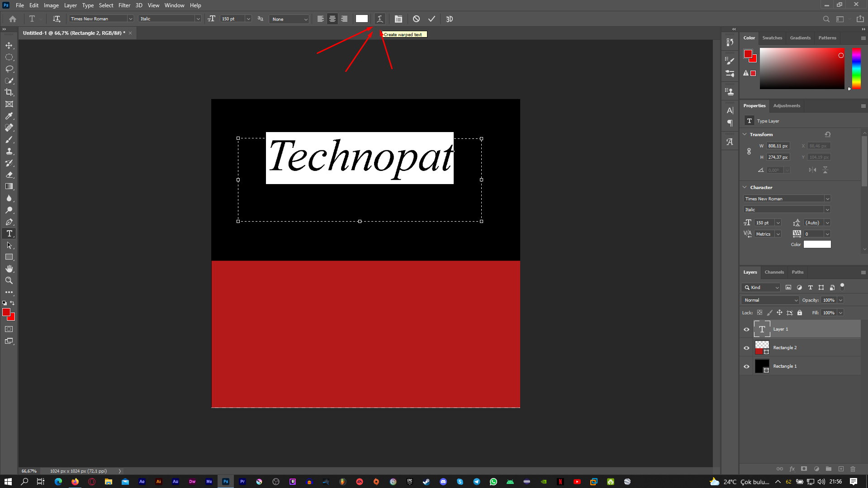Select the Brush tool

(x=9, y=140)
